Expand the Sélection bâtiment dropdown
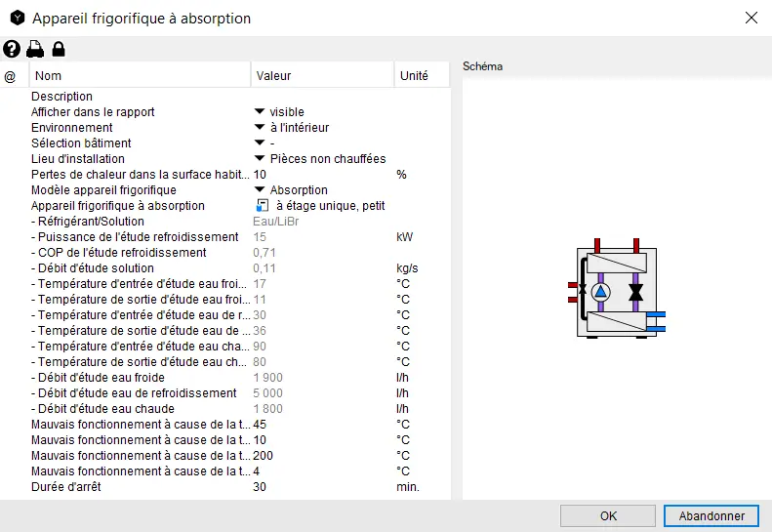The image size is (772, 532). pyautogui.click(x=260, y=143)
